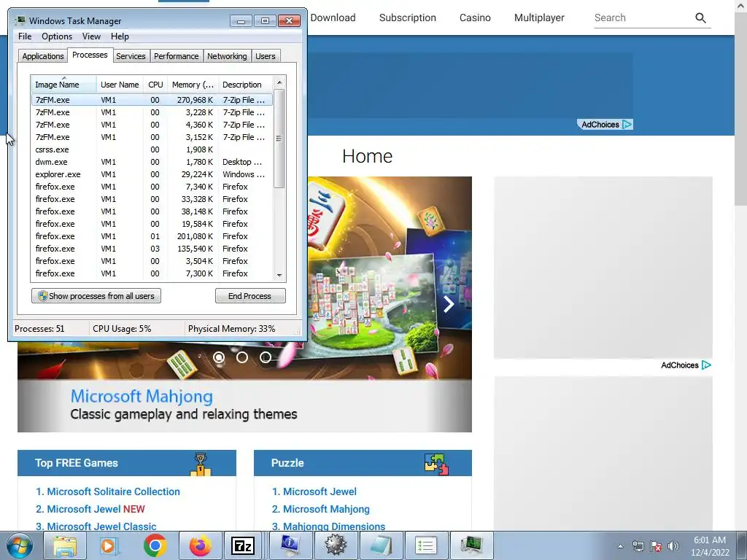Click the trophy icon in Top FREE Games

click(x=201, y=464)
